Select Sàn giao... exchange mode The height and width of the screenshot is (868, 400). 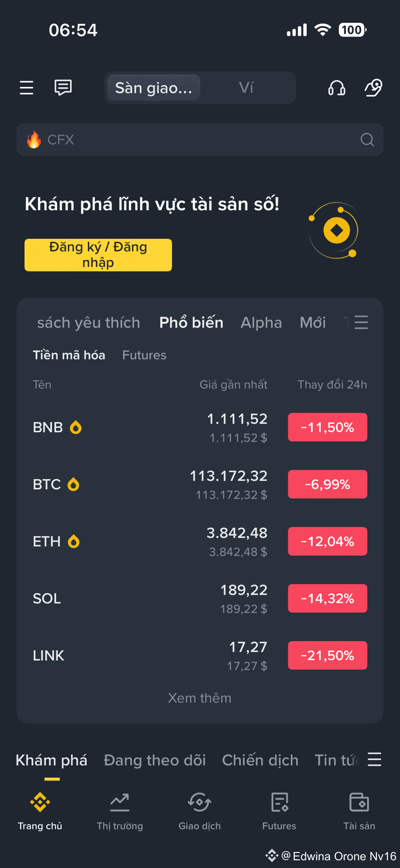[x=154, y=87]
